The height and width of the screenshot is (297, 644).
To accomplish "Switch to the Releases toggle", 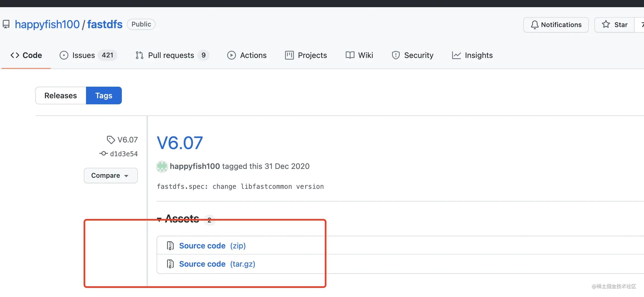I will [x=61, y=96].
